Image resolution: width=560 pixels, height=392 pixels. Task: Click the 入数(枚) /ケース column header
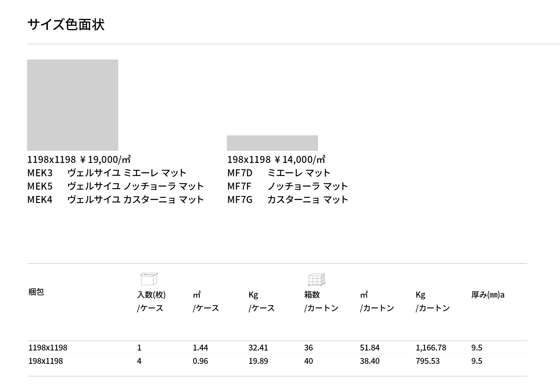(151, 301)
